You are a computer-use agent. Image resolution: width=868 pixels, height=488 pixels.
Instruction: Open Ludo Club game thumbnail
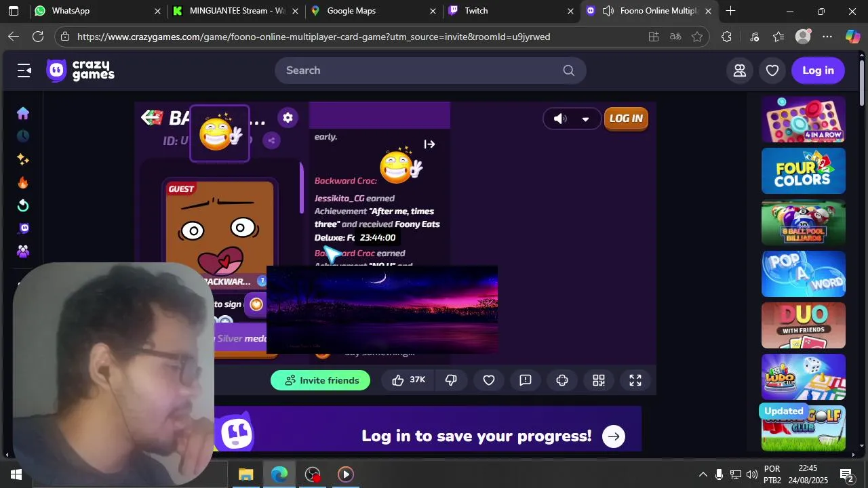click(x=804, y=377)
